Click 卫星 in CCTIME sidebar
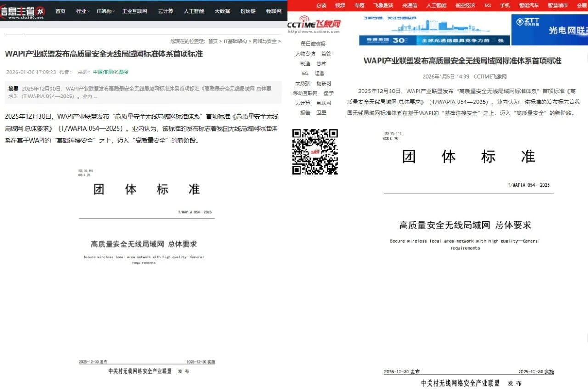 click(321, 113)
